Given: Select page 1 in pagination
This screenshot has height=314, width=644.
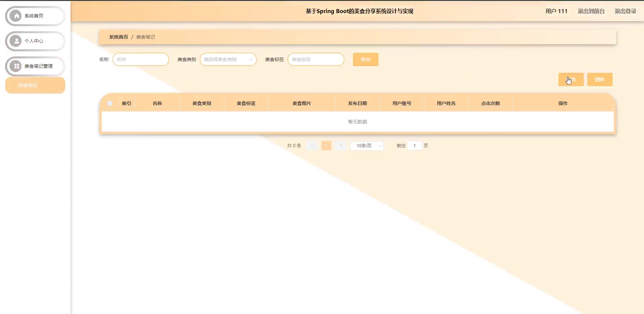Looking at the screenshot, I should tap(326, 146).
